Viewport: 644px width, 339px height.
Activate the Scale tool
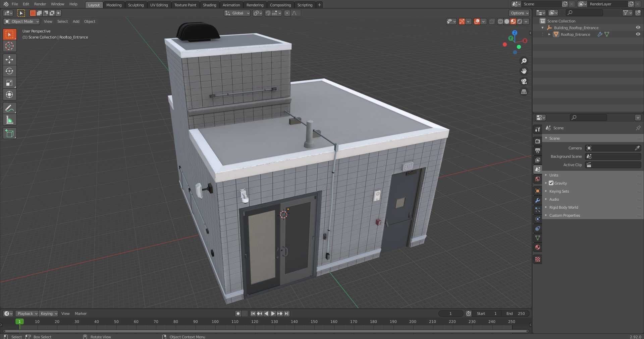point(9,83)
